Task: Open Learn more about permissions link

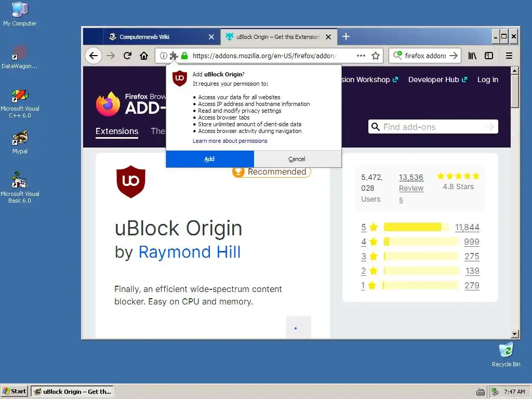Action: [230, 141]
